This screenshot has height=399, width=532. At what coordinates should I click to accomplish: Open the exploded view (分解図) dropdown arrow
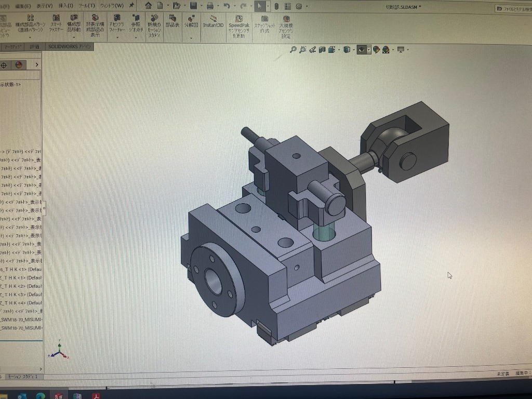pos(191,37)
